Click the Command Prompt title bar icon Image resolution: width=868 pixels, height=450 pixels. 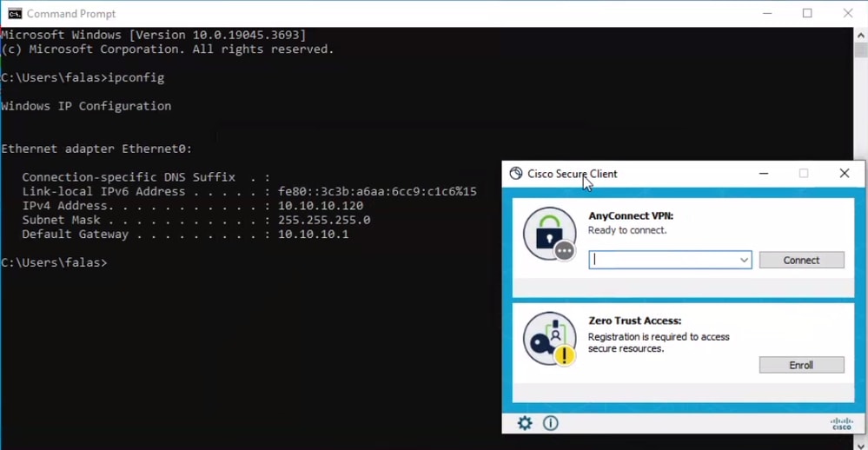click(x=15, y=13)
